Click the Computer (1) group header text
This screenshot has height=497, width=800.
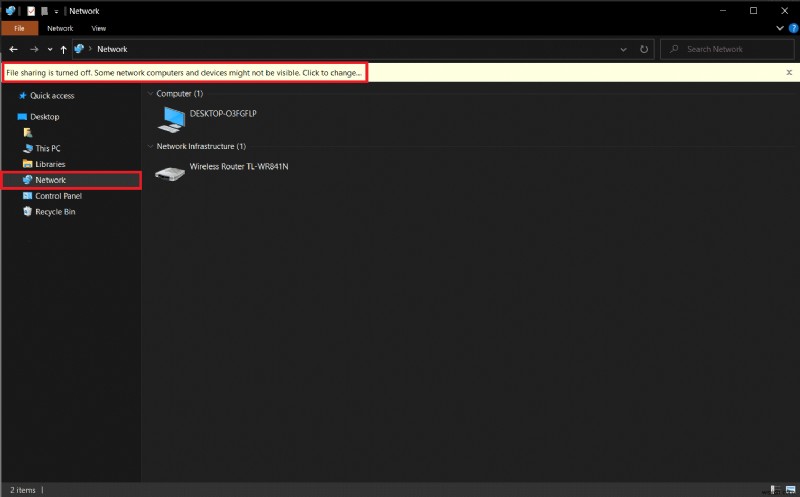click(x=180, y=93)
